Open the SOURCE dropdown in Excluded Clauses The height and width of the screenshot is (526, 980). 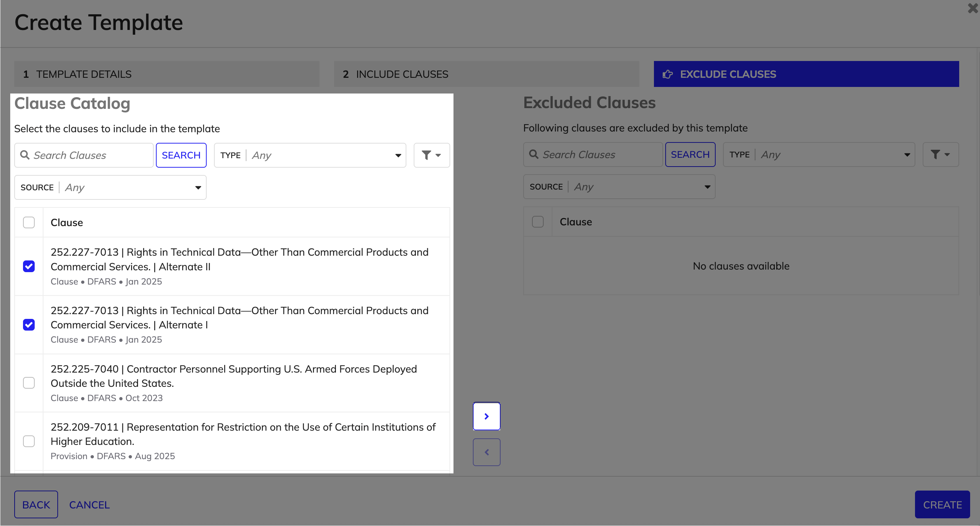619,187
